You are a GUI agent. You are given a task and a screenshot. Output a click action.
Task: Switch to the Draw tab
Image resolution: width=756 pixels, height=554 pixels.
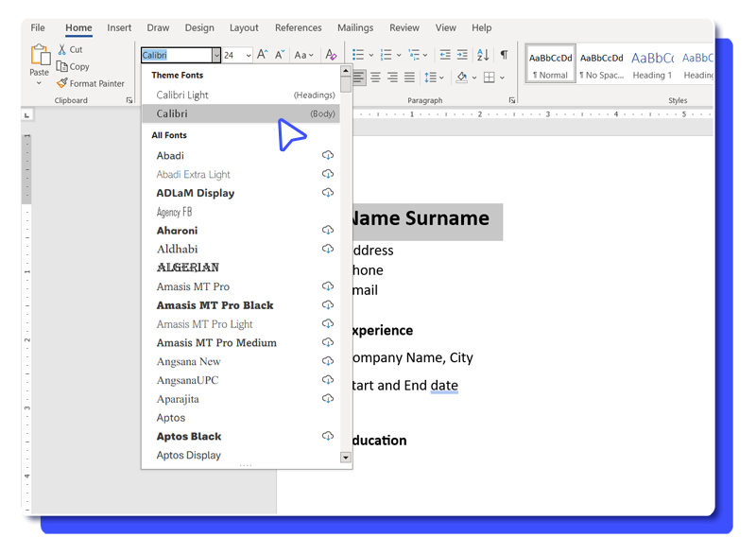158,28
